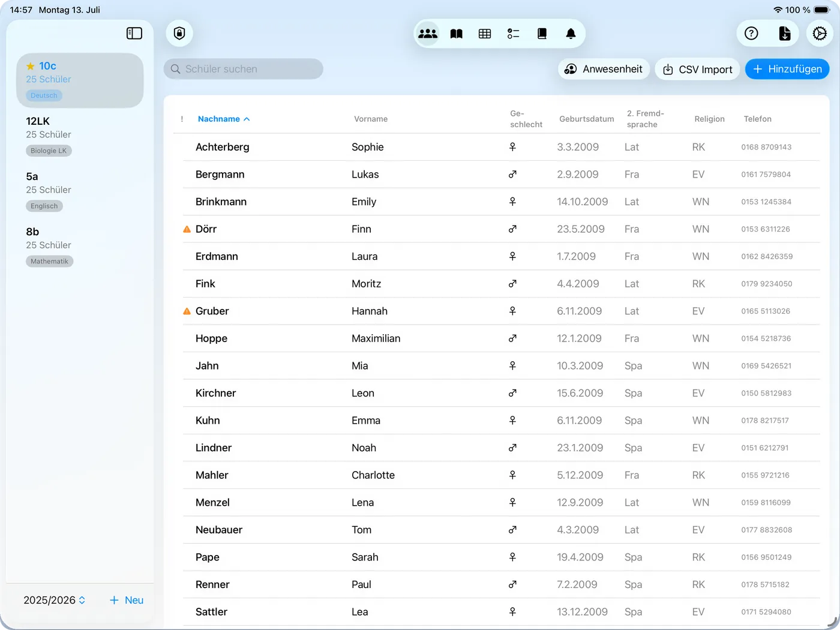Sort by Nachname column header
The height and width of the screenshot is (630, 840).
[223, 119]
